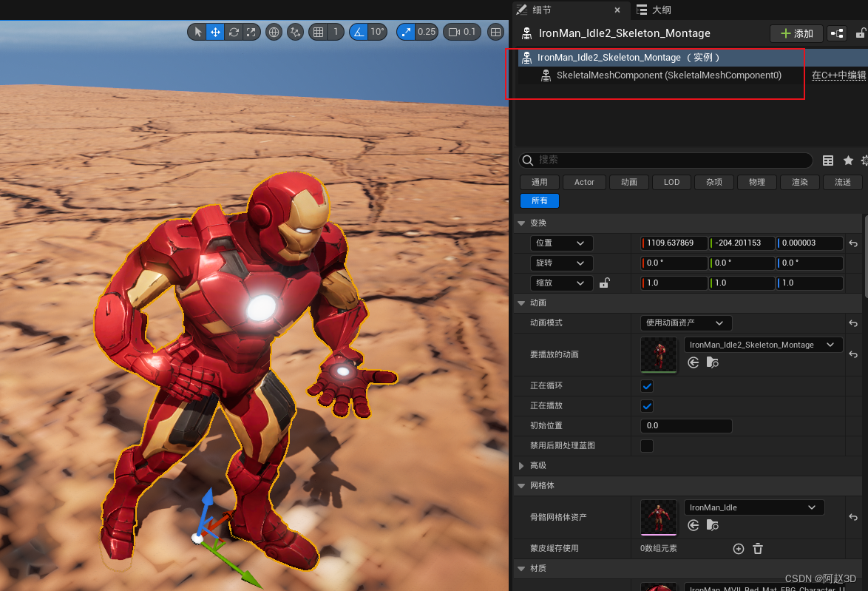Clear 蒙皮缓存使用 array with trash icon
This screenshot has width=868, height=591.
click(758, 549)
